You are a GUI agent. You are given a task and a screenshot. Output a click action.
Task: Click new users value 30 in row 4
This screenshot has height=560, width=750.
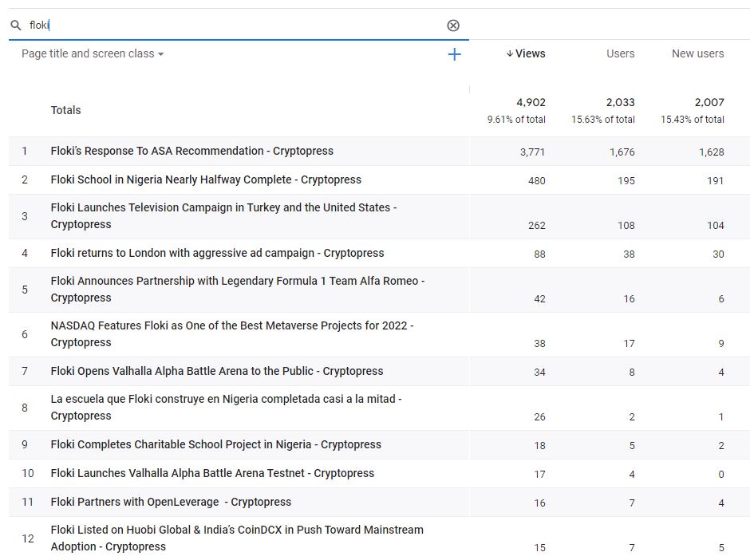(718, 254)
